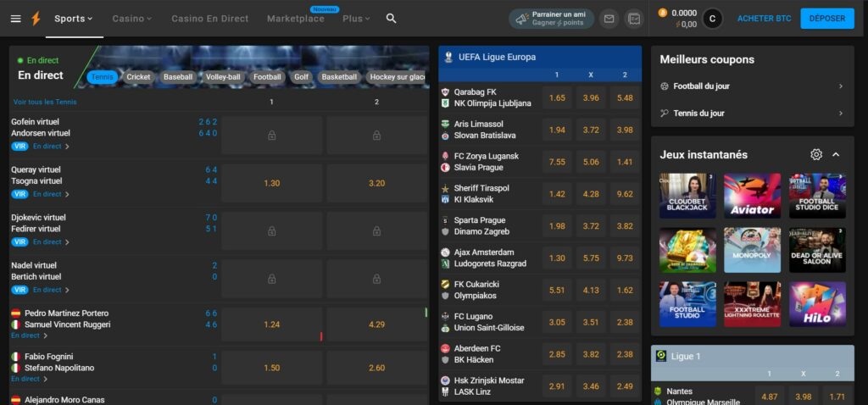
Task: Click the Aberdeen FC club crest
Action: coord(445,348)
